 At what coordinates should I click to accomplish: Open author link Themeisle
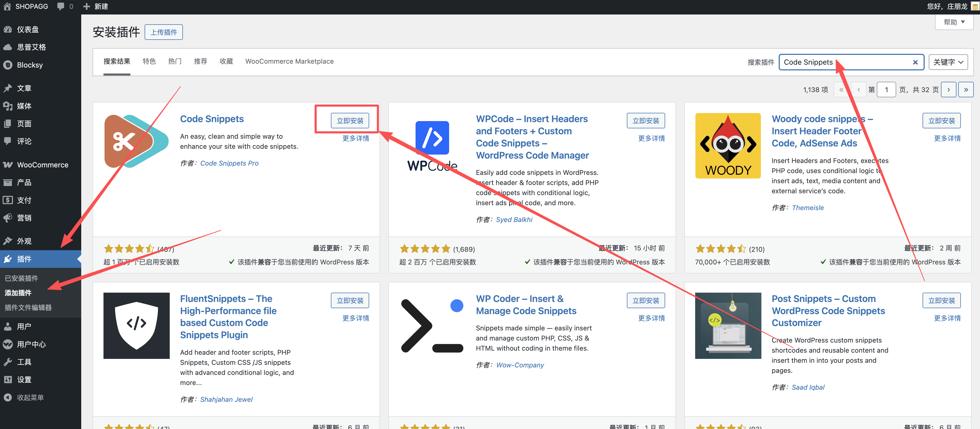coord(808,208)
